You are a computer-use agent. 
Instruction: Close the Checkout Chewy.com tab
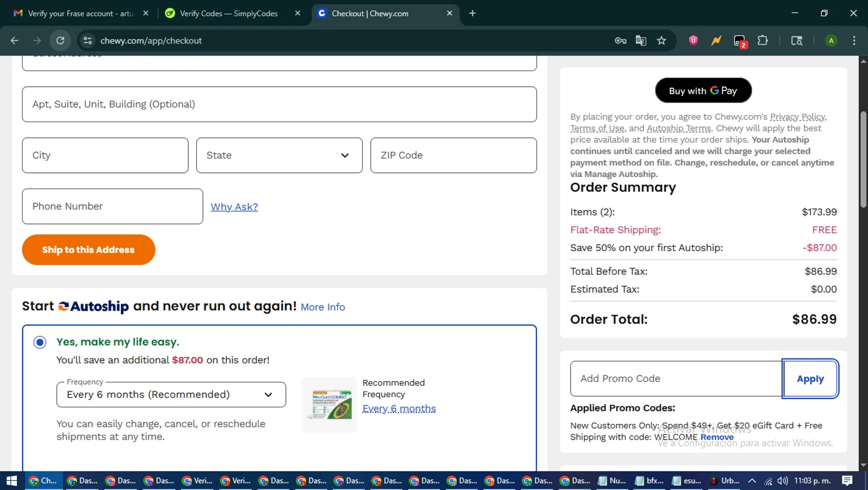coord(450,13)
